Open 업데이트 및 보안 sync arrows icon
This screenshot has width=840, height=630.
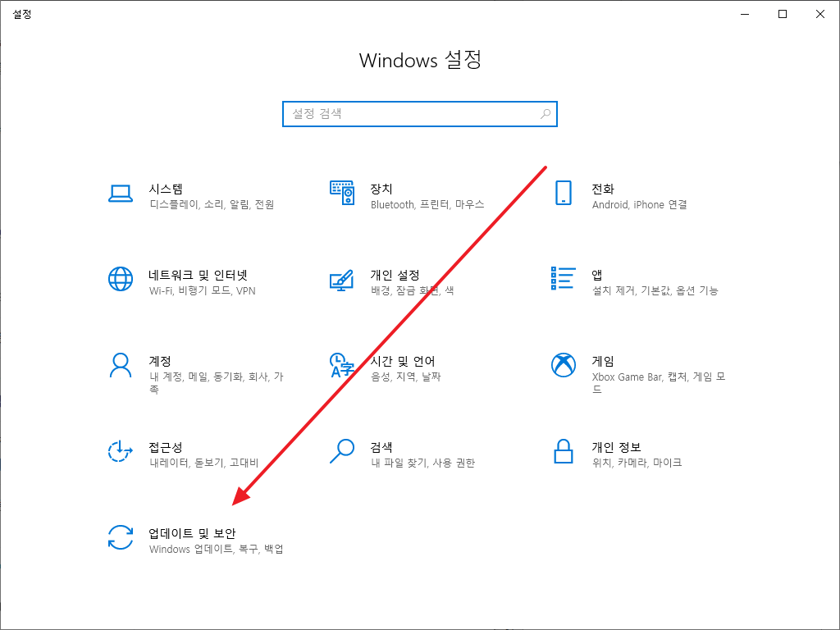click(x=121, y=537)
